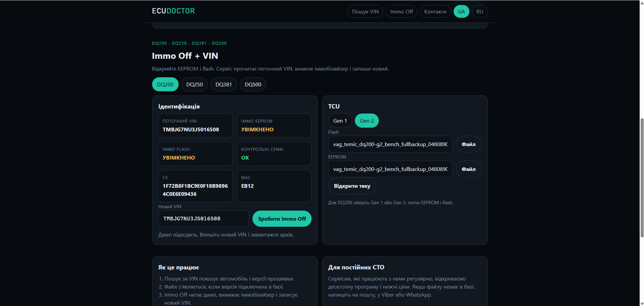The image size is (644, 306).
Task: Focus the Новий VIN input field
Action: pos(203,219)
